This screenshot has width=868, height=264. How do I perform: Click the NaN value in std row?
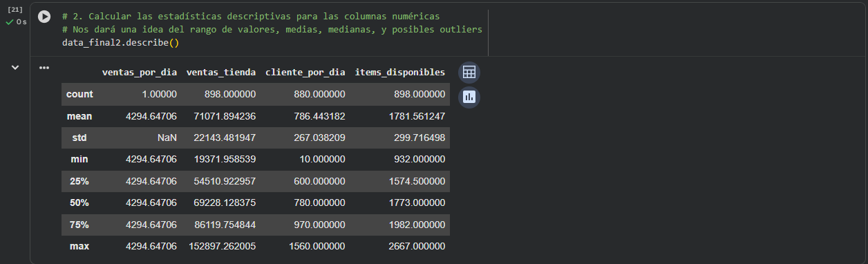click(x=167, y=138)
